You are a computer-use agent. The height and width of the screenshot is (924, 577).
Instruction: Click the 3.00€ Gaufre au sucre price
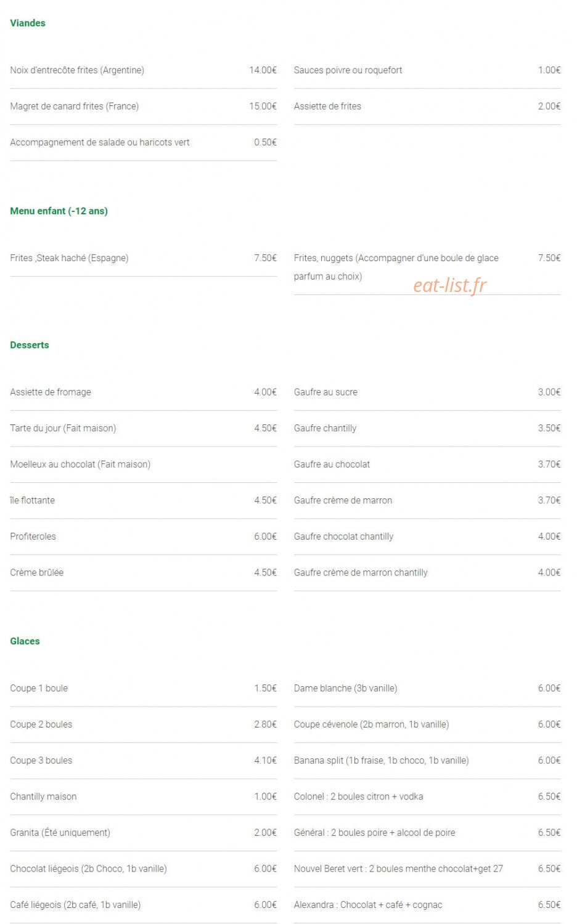click(x=549, y=392)
